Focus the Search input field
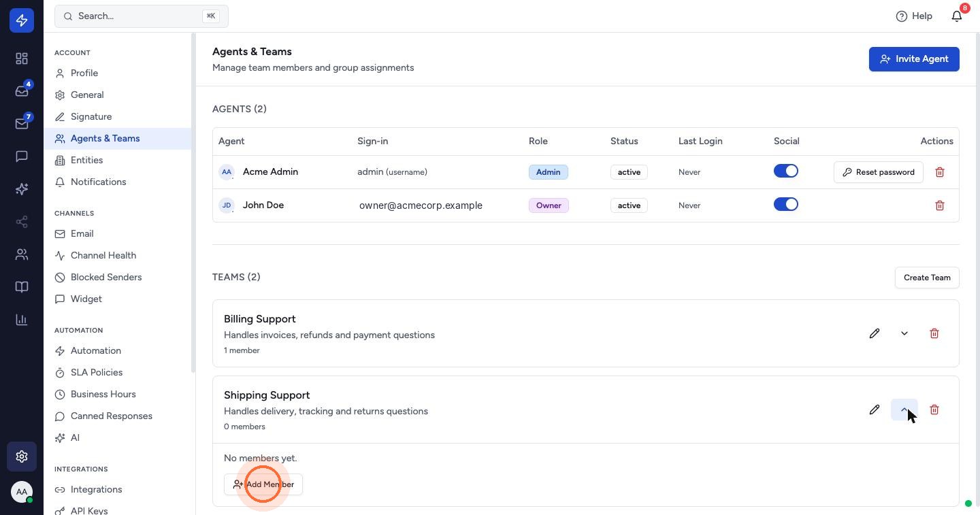 coord(142,16)
